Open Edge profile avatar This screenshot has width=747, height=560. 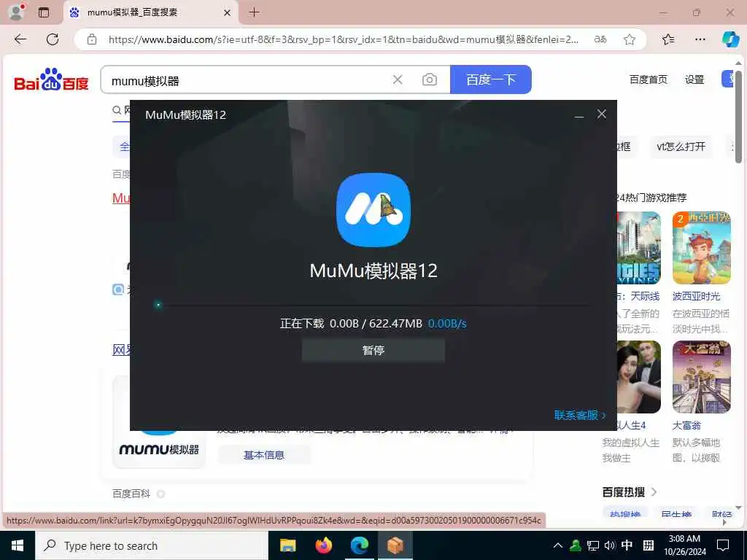point(17,12)
